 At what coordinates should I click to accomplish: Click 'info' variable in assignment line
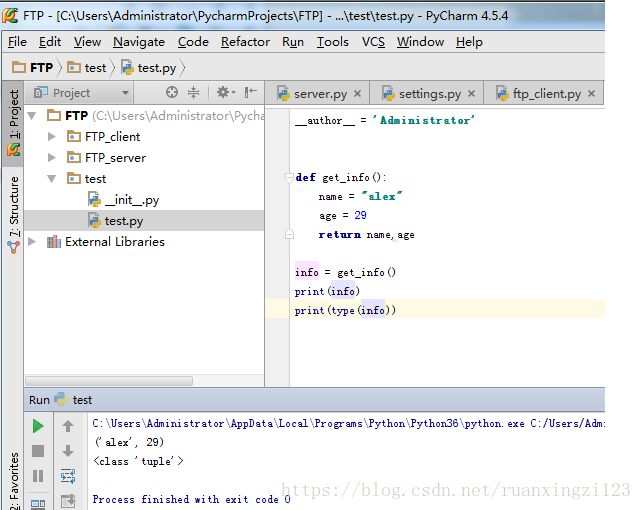[x=307, y=272]
